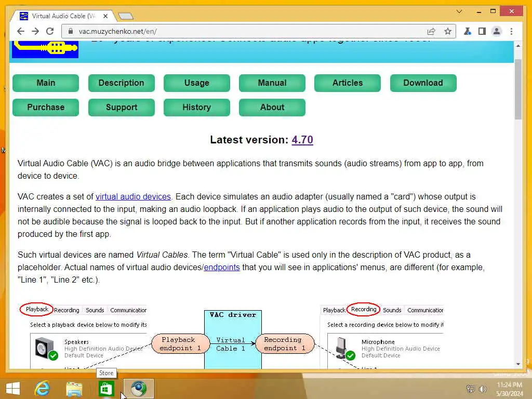The height and width of the screenshot is (399, 532).
Task: Go forward to the next page
Action: 35,31
